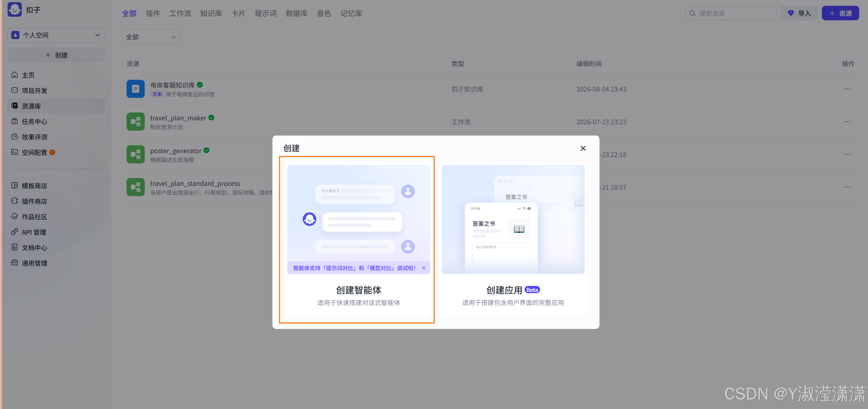Switch to the 音色 tab

pyautogui.click(x=324, y=13)
